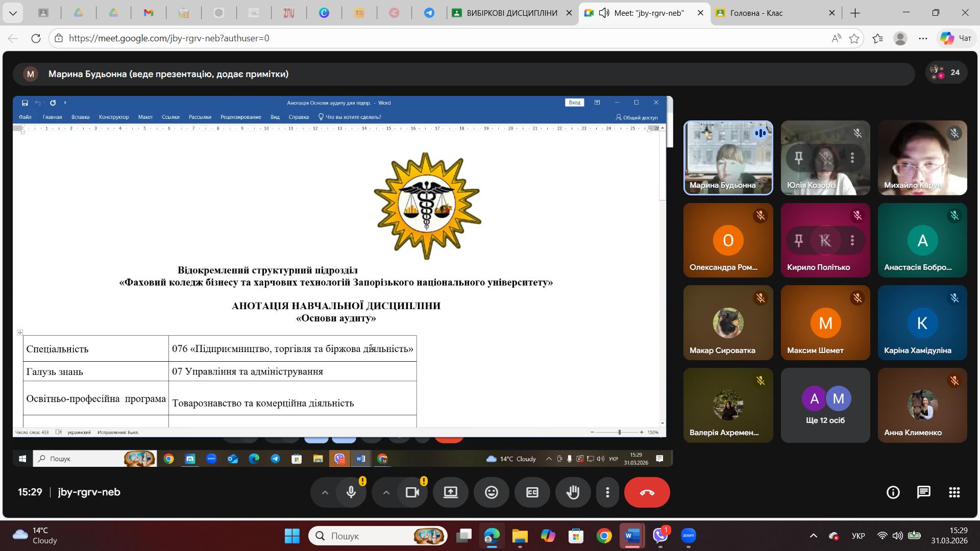The width and height of the screenshot is (980, 551).
Task: Click the Ще 12 осіб tile
Action: 825,405
